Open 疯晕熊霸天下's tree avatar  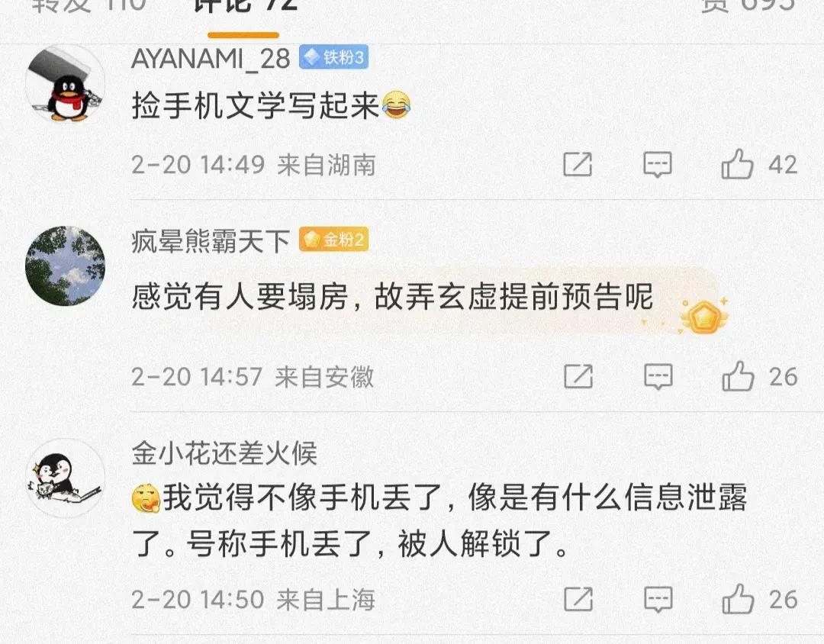[x=65, y=266]
